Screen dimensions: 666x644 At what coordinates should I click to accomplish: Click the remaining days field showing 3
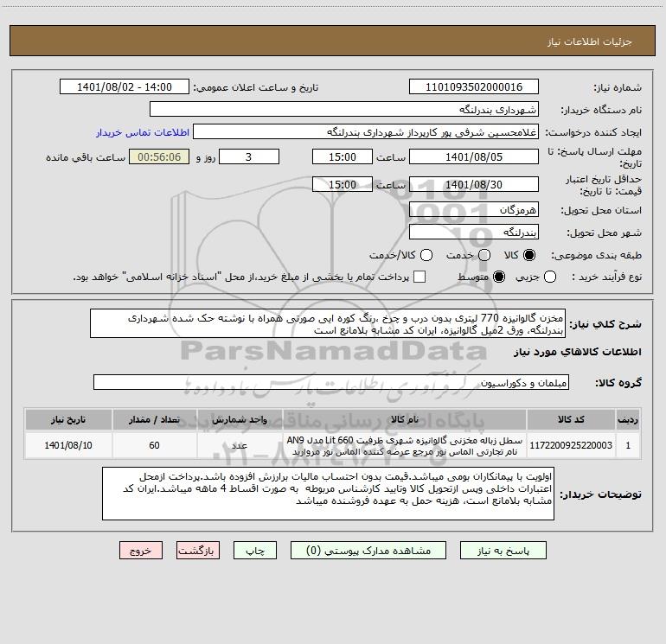tap(249, 156)
